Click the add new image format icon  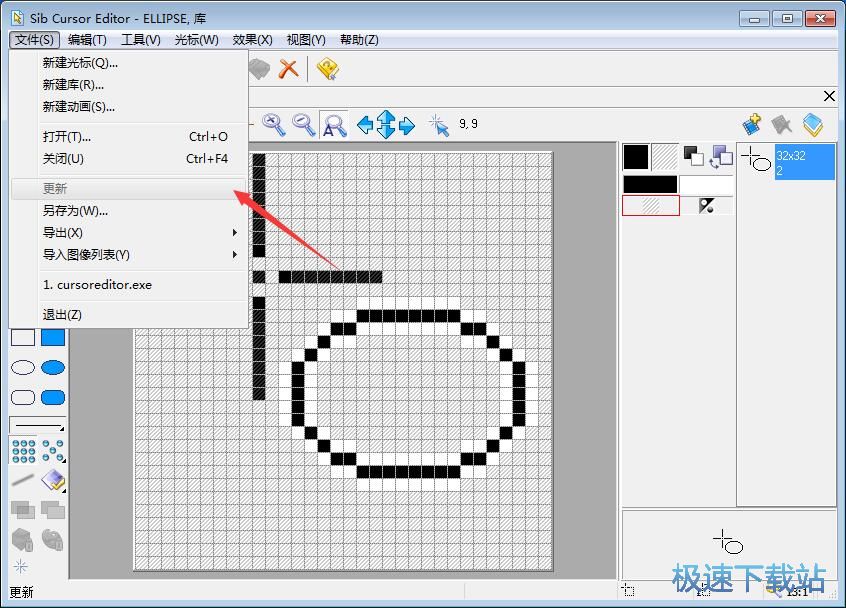point(752,124)
